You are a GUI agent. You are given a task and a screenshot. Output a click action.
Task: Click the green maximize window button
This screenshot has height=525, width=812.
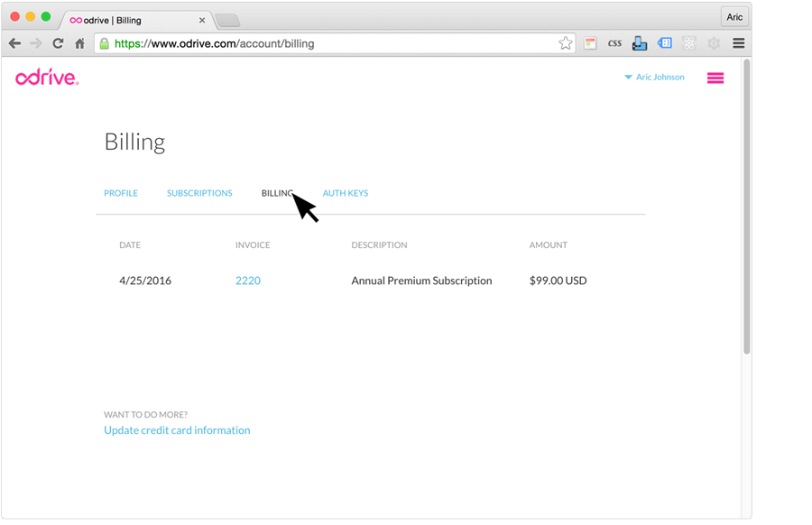click(x=46, y=16)
